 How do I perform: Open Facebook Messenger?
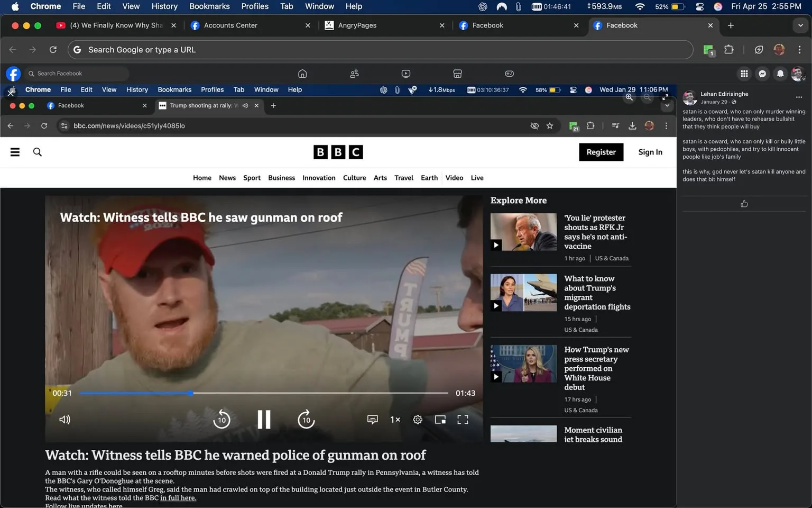[x=762, y=74]
